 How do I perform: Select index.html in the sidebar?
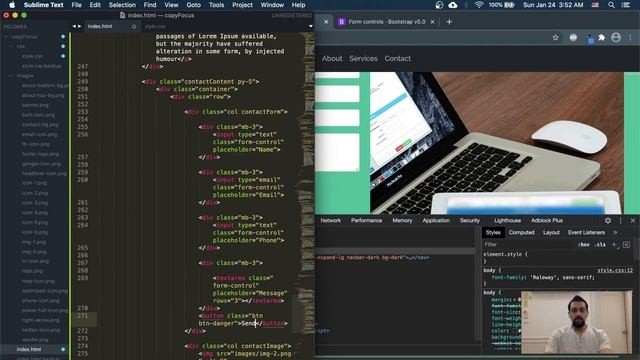tap(29, 349)
